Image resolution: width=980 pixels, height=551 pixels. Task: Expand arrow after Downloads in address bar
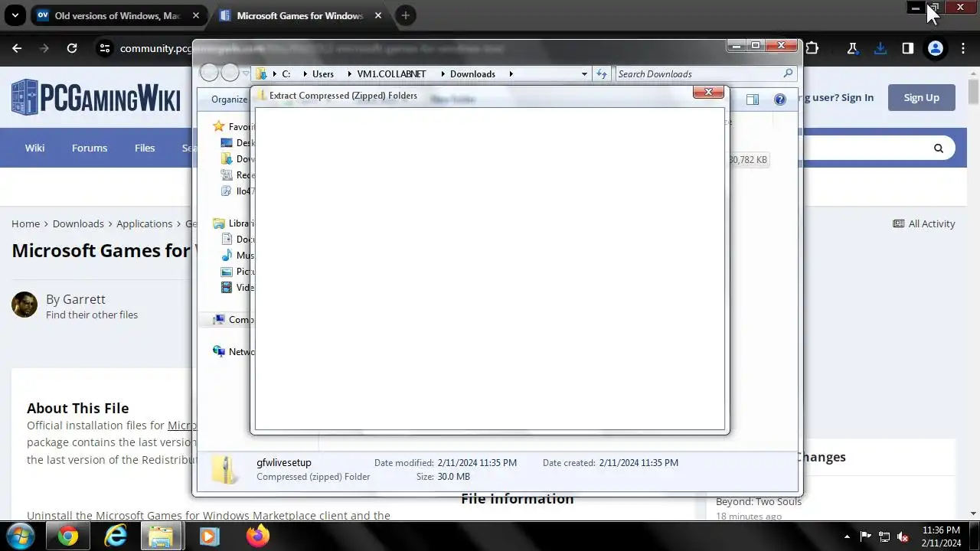511,73
